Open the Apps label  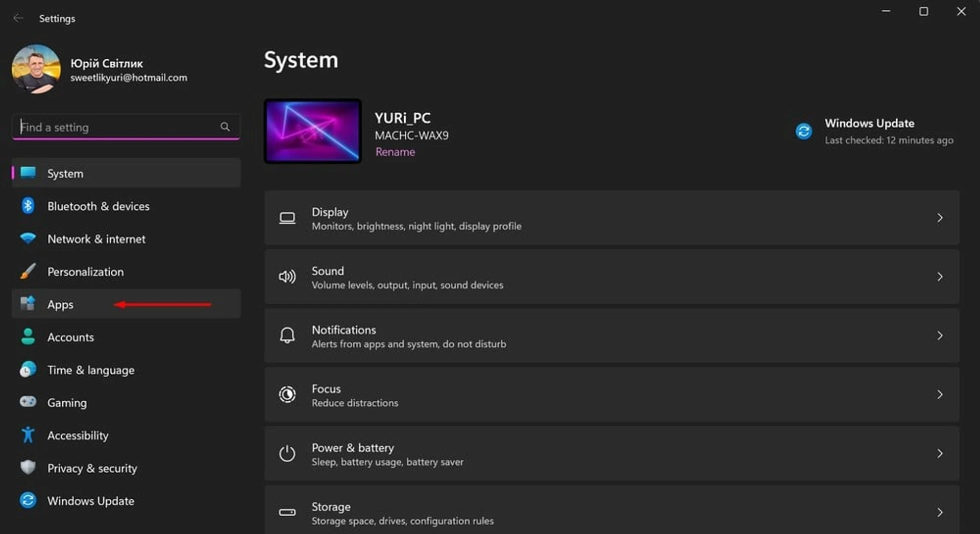click(x=60, y=305)
